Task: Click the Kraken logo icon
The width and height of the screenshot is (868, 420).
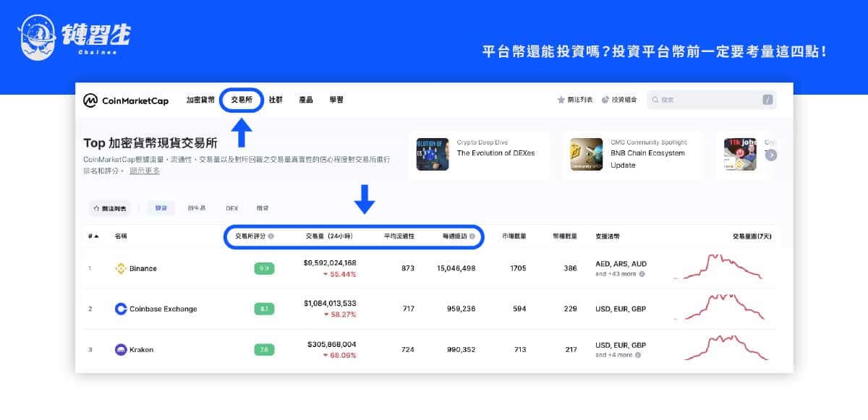Action: point(121,350)
